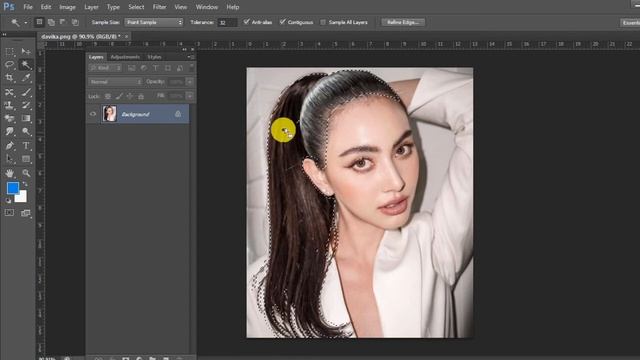Select the History Brush tool
Viewport: 640px width, 360px height.
pyautogui.click(x=26, y=105)
